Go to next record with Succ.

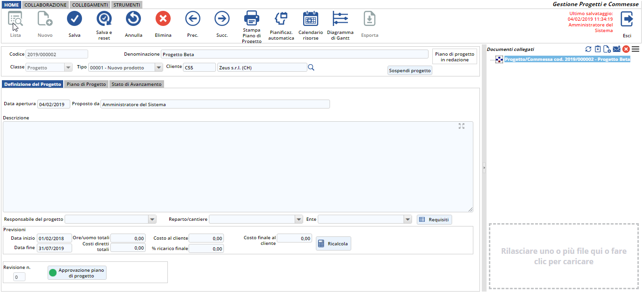click(222, 19)
